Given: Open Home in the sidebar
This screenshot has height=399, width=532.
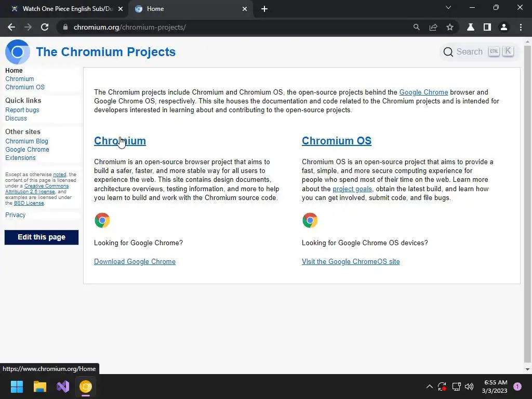Looking at the screenshot, I should pos(14,71).
